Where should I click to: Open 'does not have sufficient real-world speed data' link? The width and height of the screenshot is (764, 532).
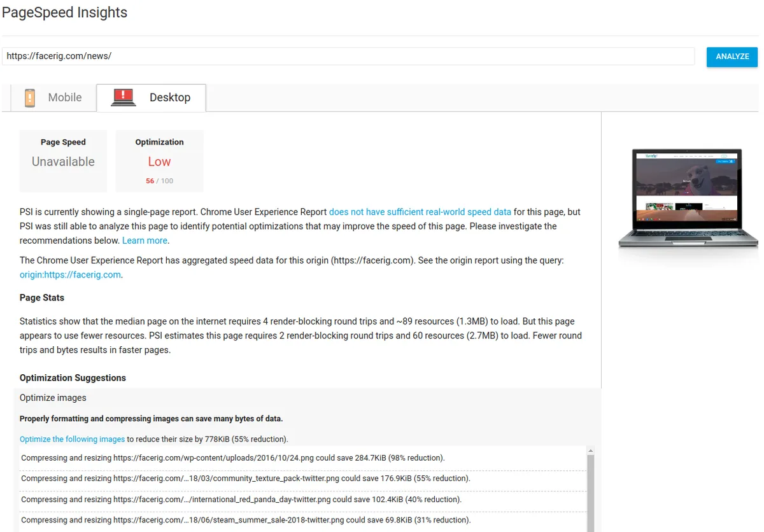point(420,212)
